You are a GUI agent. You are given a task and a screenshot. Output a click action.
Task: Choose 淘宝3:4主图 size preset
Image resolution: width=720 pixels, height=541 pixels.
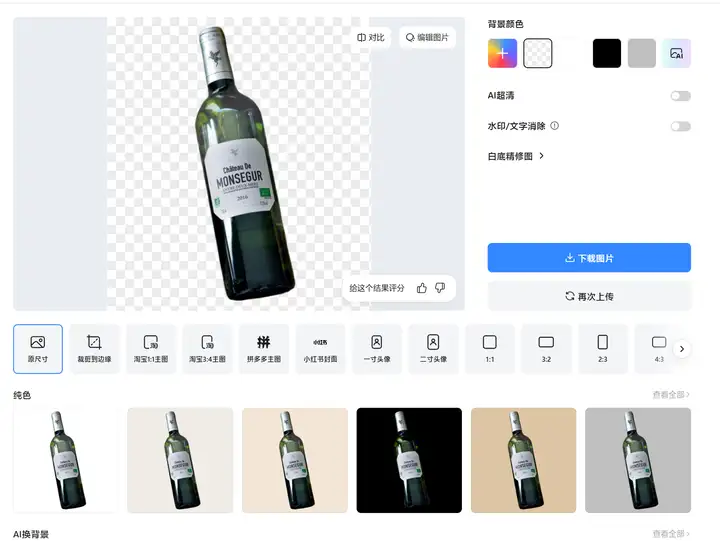[x=207, y=349]
